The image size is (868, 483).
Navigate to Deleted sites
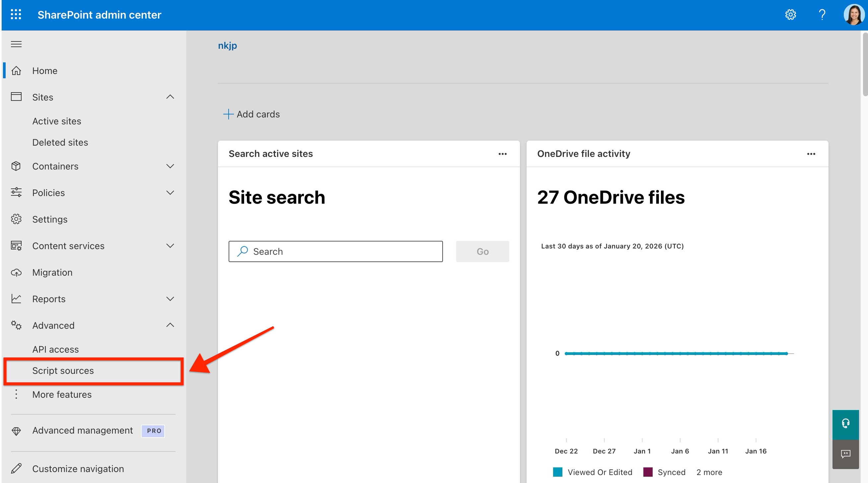pos(60,142)
